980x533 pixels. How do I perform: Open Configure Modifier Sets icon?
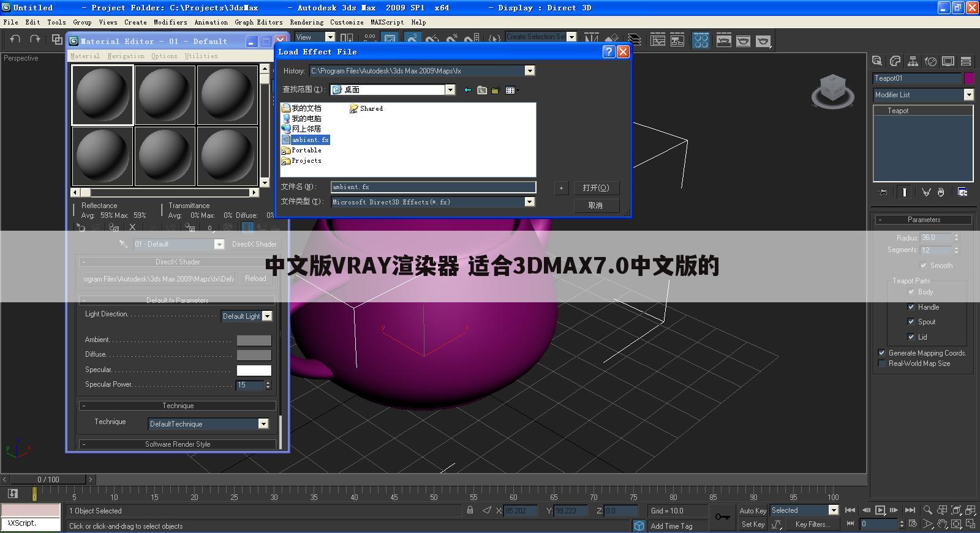[963, 192]
